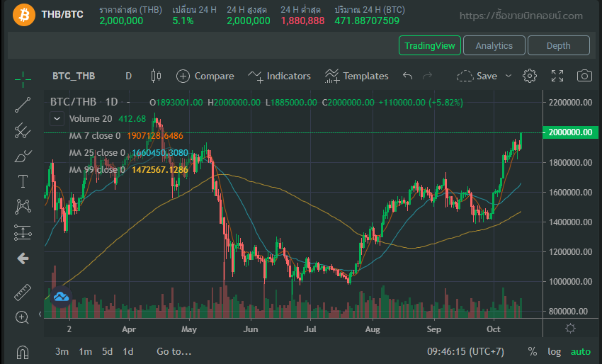Undo the last chart action
Viewport: 602px width, 364px height.
[x=407, y=76]
